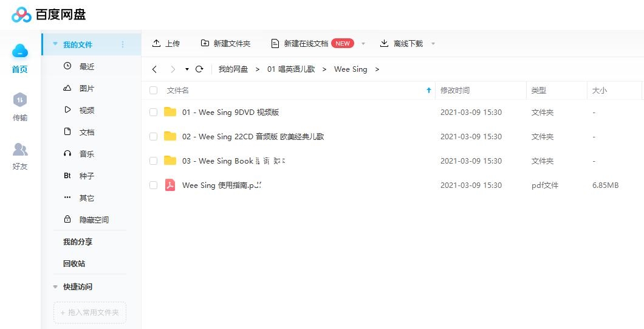This screenshot has width=644, height=329.
Task: Sort by 类型 column header
Action: 538,91
